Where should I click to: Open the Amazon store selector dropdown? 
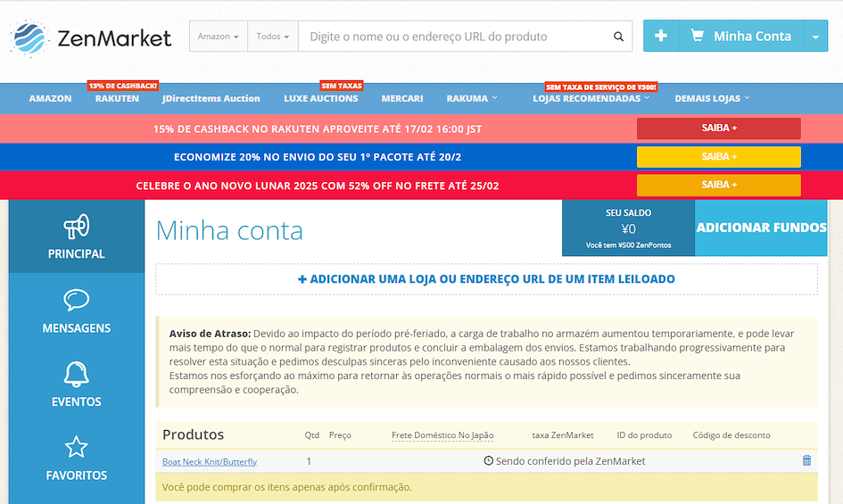click(219, 36)
